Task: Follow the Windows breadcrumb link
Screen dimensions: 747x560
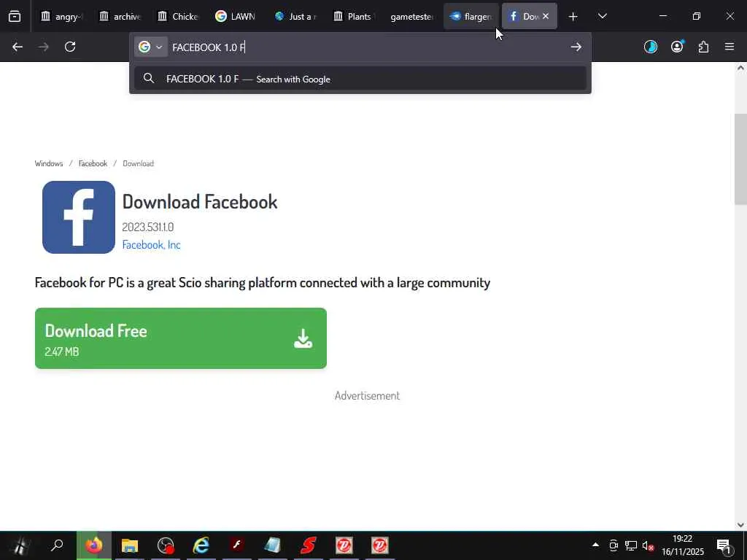Action: coord(49,163)
